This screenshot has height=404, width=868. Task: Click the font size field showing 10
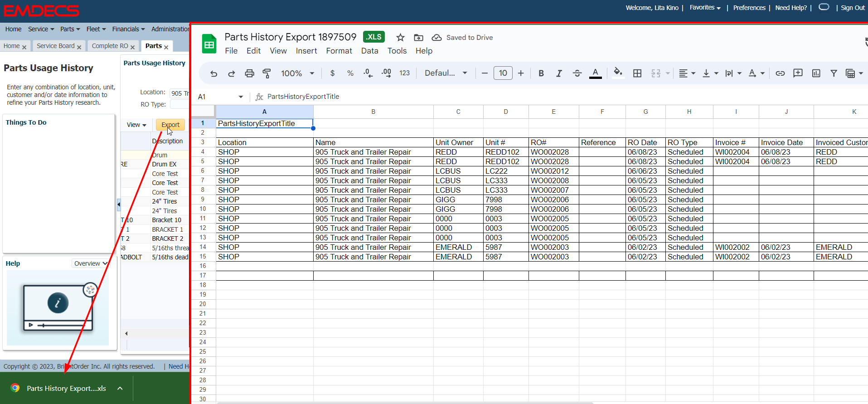(x=503, y=73)
